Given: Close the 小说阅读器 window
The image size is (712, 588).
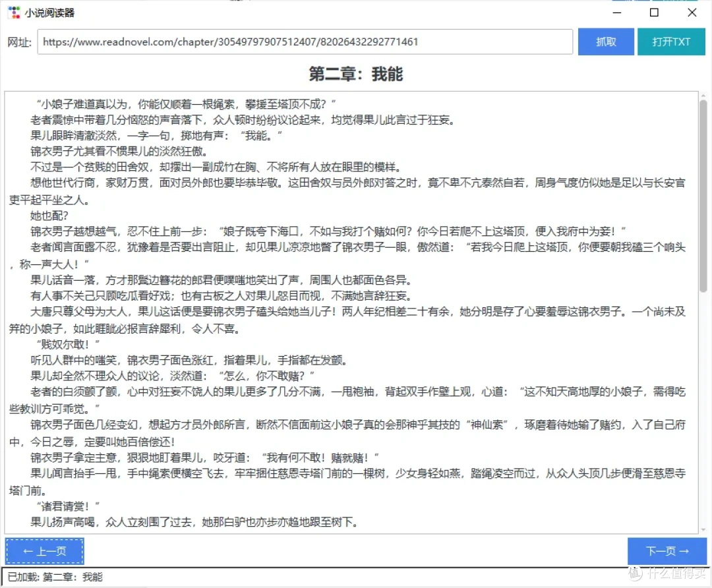Looking at the screenshot, I should tap(692, 13).
